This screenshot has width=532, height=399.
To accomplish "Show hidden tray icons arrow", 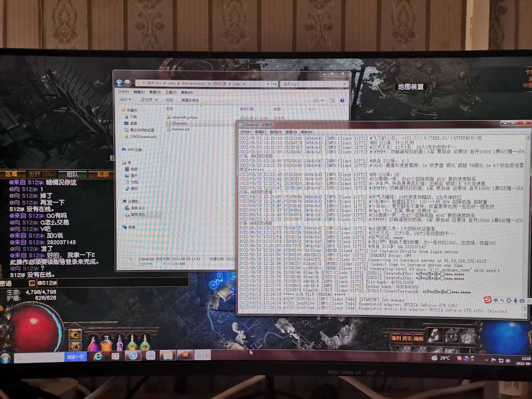I will point(486,360).
